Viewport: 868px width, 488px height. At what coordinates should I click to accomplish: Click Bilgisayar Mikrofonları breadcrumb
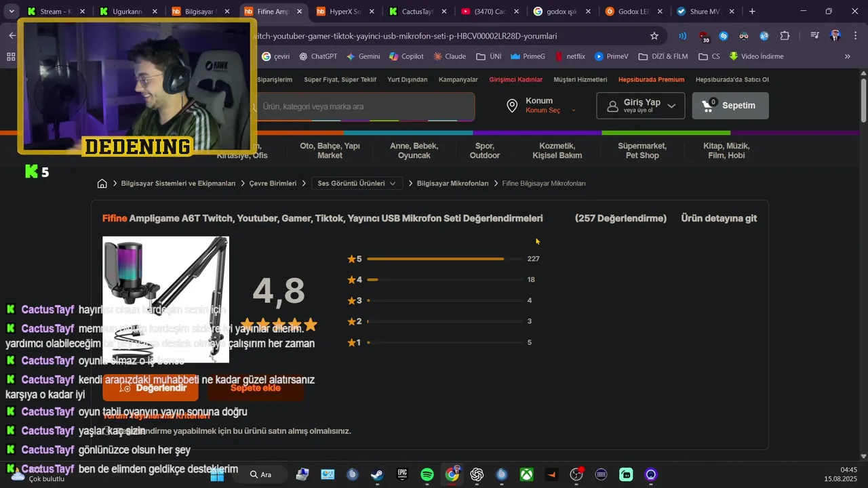(x=452, y=184)
